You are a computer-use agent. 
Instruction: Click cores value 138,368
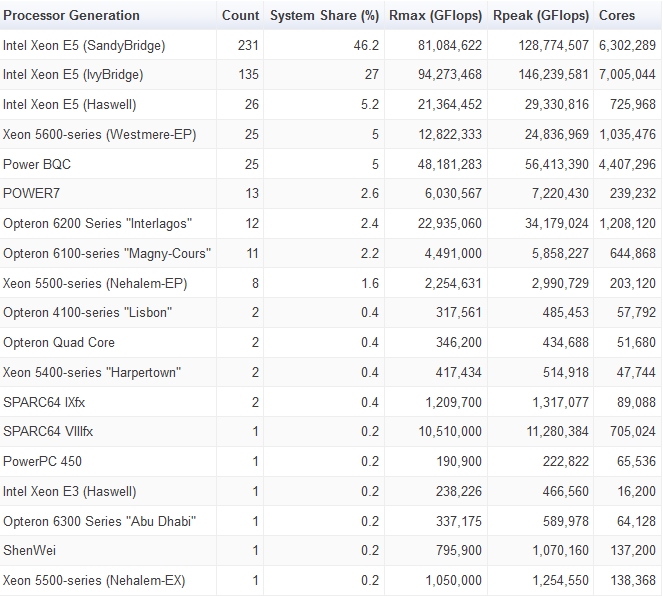[x=633, y=580]
